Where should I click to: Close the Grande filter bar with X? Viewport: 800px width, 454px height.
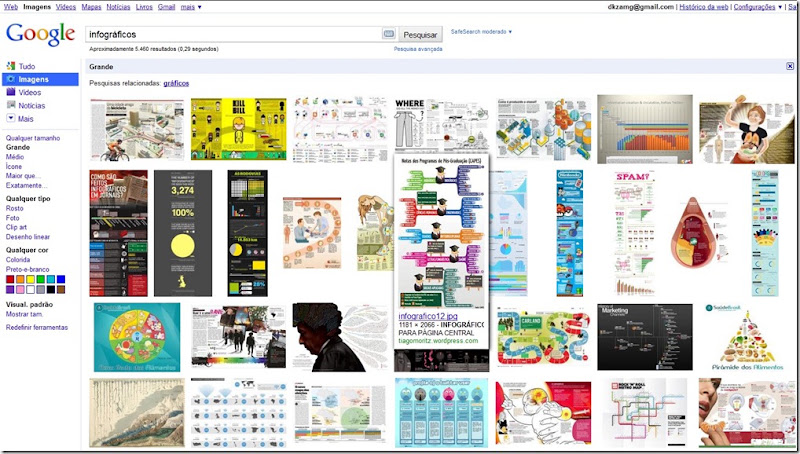pos(790,66)
